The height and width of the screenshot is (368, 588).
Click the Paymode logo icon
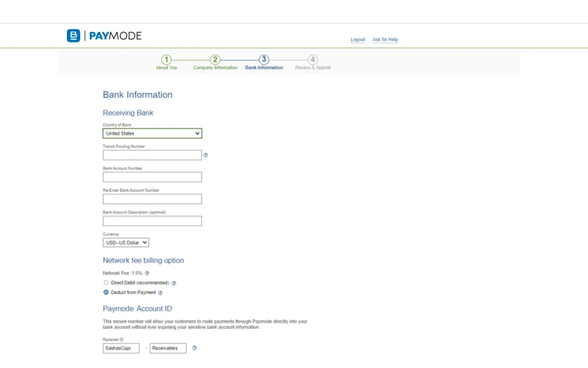coord(73,36)
